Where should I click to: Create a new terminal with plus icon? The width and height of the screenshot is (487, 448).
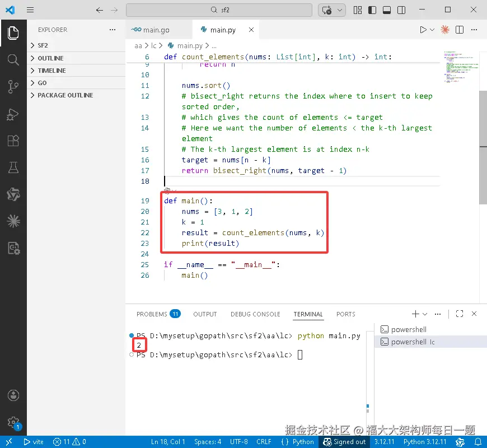click(x=415, y=314)
